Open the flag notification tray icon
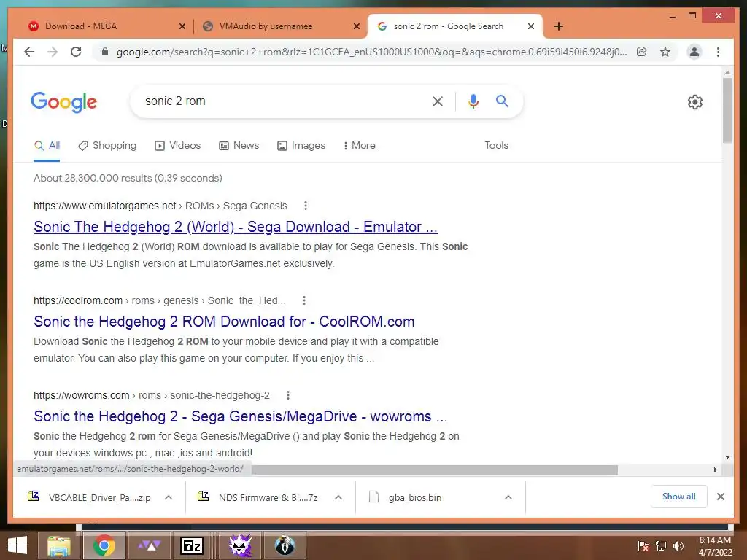The image size is (747, 560). pyautogui.click(x=643, y=546)
